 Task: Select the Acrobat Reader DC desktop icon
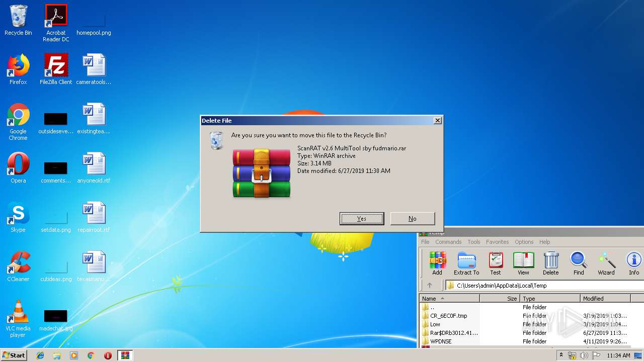[56, 23]
